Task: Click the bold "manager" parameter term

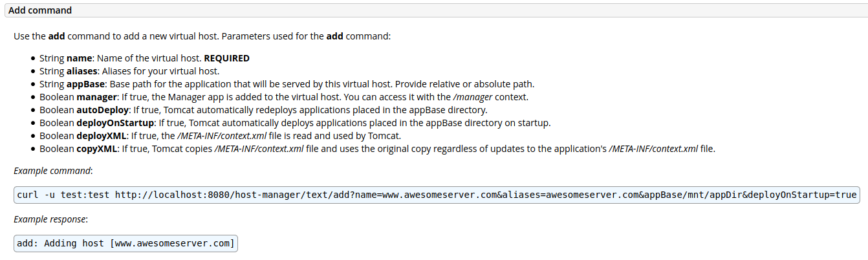Action: click(96, 97)
